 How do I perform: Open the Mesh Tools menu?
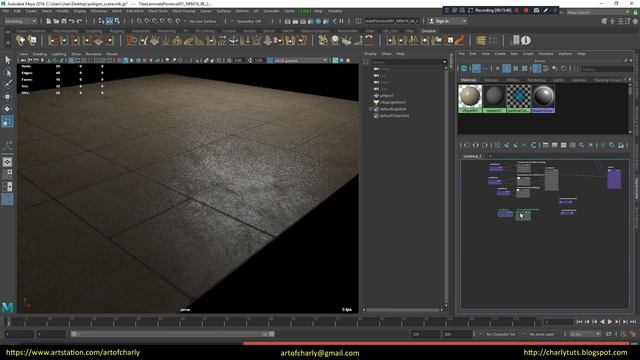coord(158,11)
